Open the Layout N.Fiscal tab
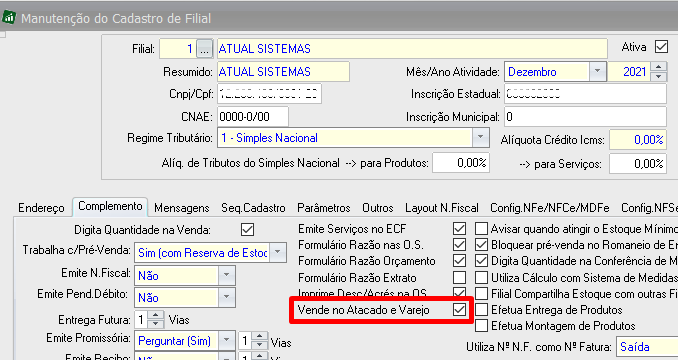 pyautogui.click(x=442, y=208)
